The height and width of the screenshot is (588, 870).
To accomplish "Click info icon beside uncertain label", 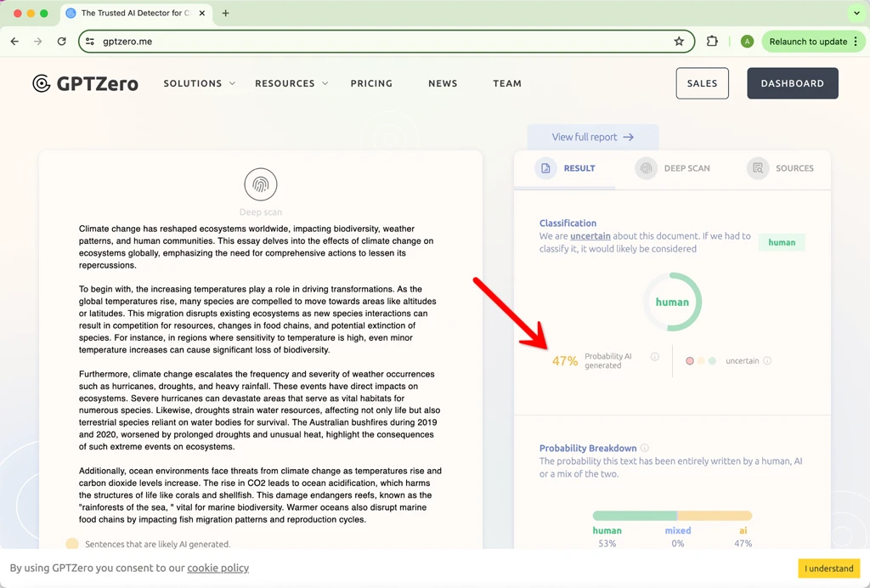I will tap(767, 360).
